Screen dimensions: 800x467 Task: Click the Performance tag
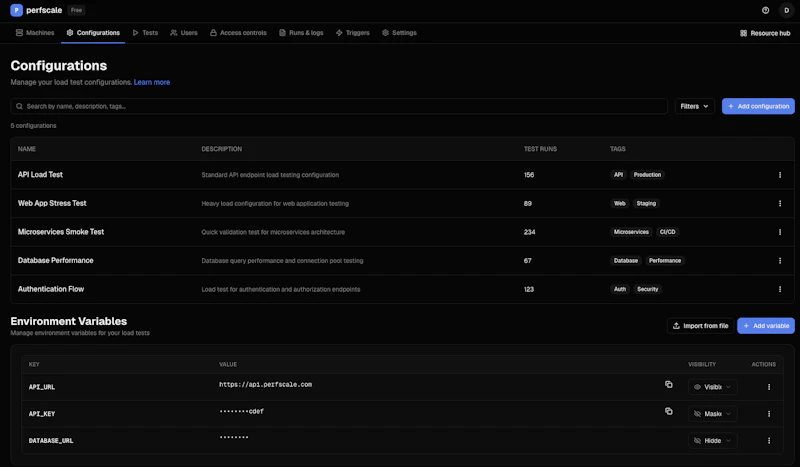(x=665, y=260)
